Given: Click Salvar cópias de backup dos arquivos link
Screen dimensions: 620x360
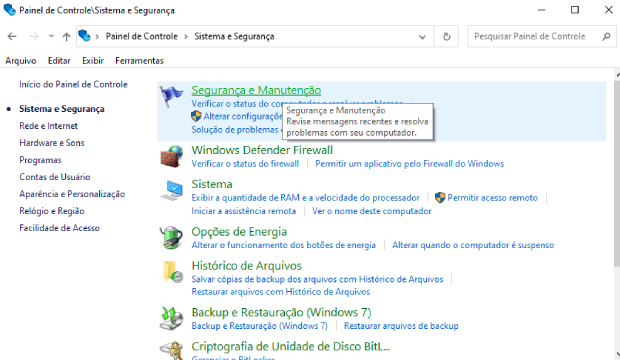Looking at the screenshot, I should point(318,279).
